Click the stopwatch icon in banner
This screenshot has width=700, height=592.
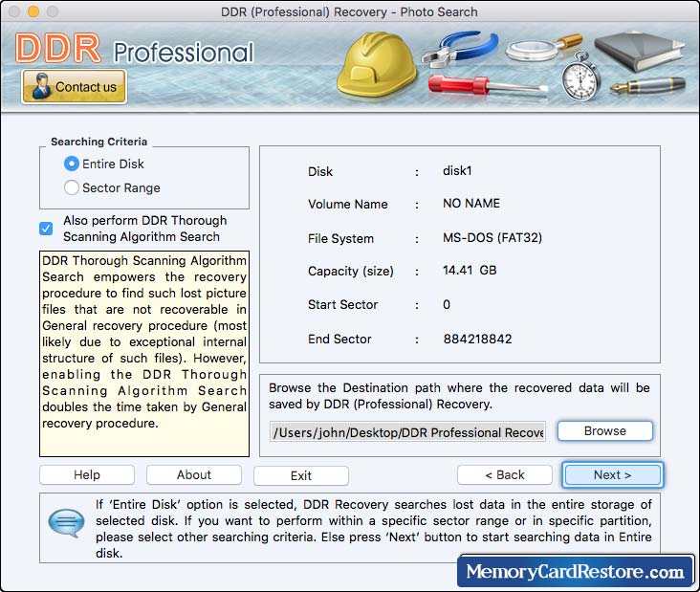pyautogui.click(x=580, y=77)
